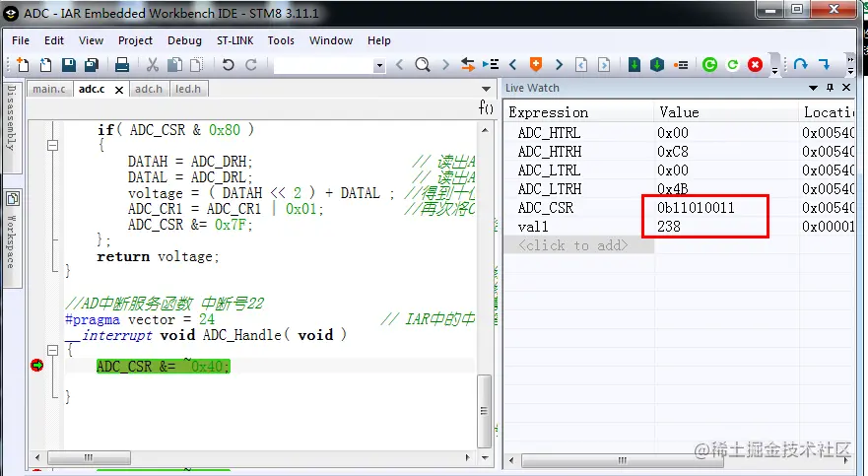Screen dimensions: 868x476
Task: Pin the Live Watch panel
Action: click(x=830, y=88)
